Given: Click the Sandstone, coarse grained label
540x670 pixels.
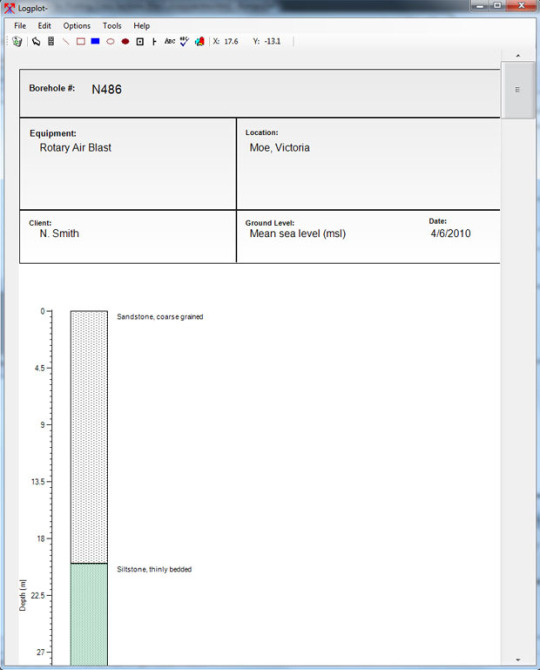Looking at the screenshot, I should tap(160, 317).
